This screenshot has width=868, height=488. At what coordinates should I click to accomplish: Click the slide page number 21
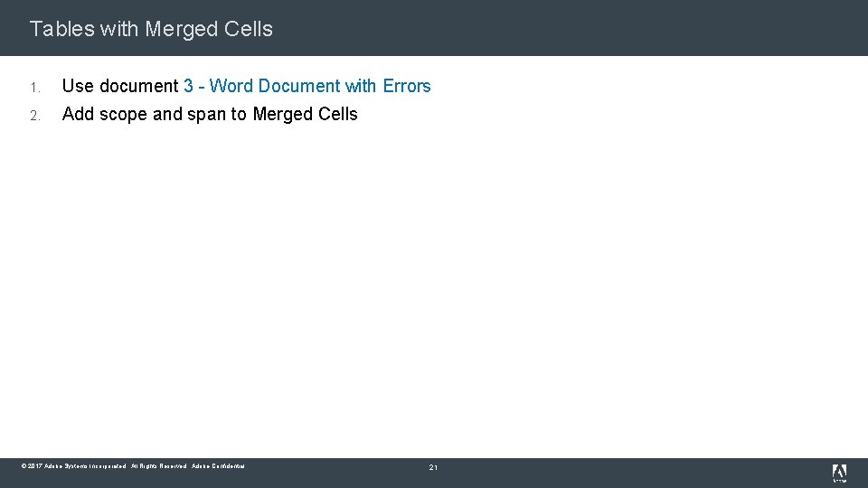click(x=433, y=467)
